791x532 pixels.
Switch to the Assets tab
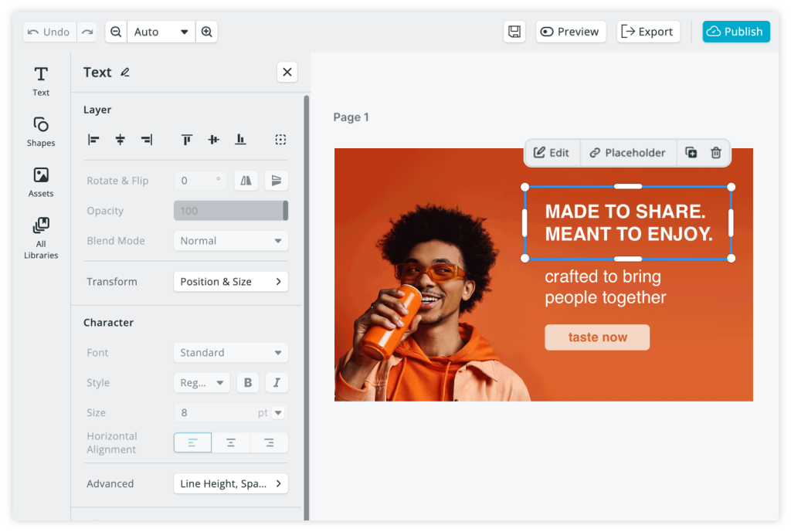point(41,181)
